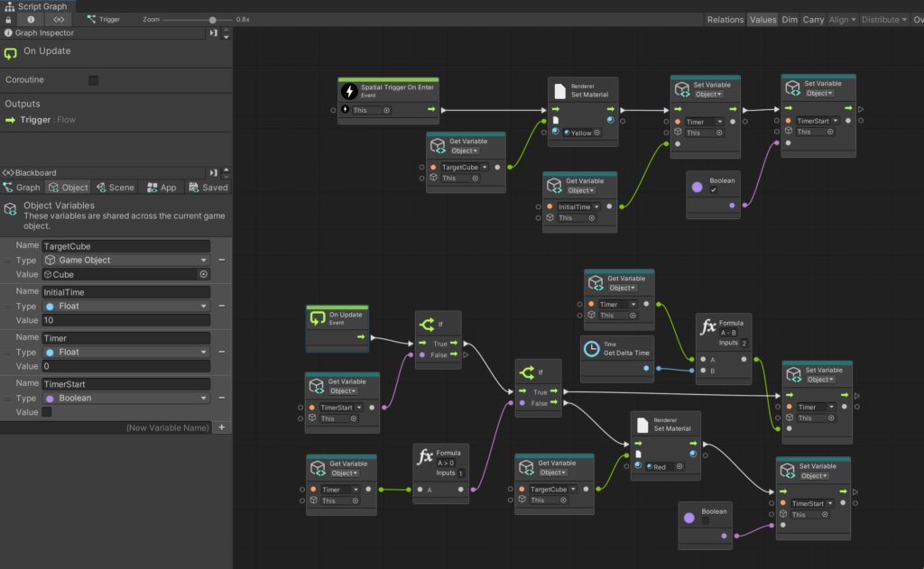Click the zoom slider handle in the toolbar

point(212,18)
